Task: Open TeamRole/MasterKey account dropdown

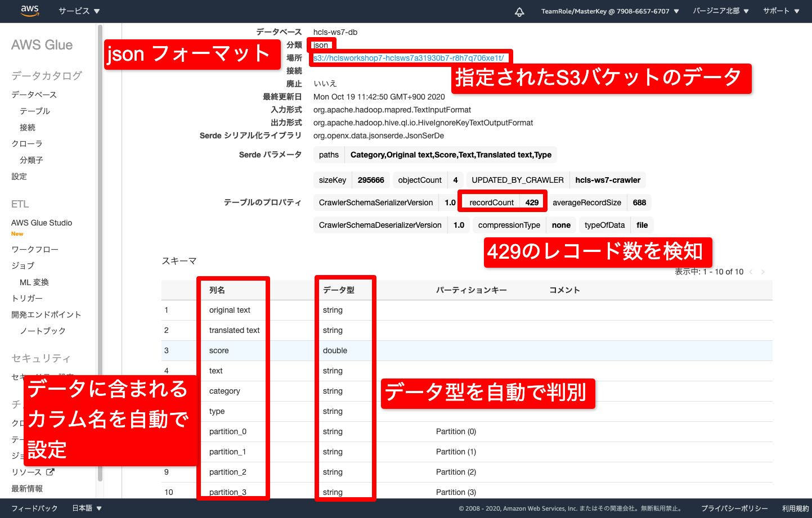Action: 610,11
